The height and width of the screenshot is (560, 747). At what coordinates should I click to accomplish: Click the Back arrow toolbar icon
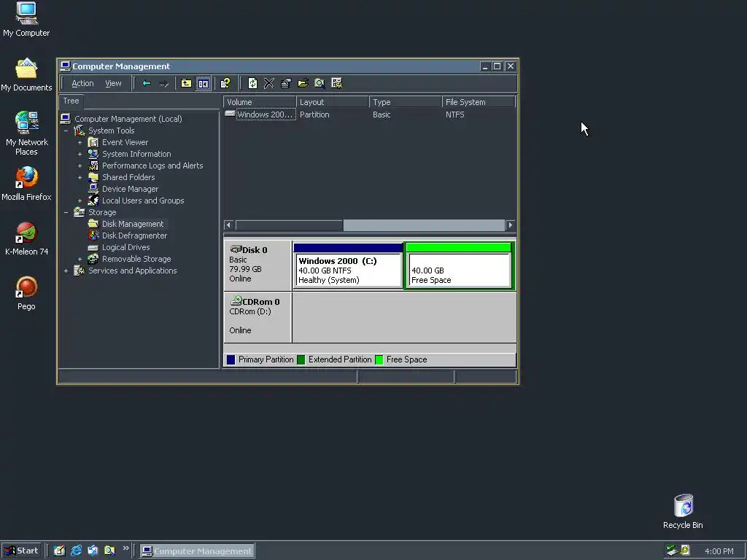click(147, 83)
